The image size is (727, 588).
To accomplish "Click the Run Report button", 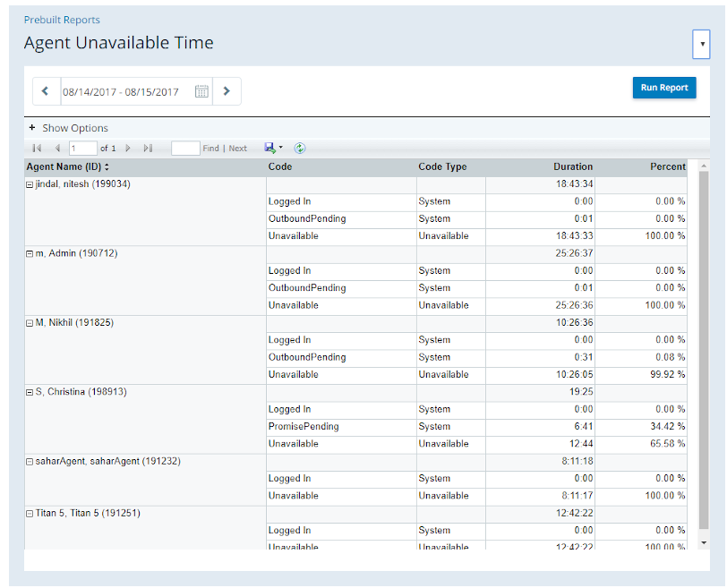I will pos(664,88).
